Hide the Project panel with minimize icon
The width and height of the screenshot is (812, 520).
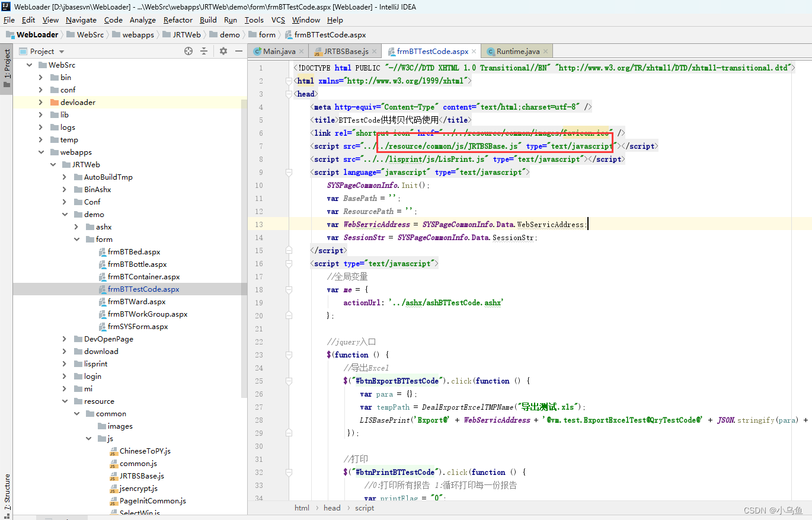(239, 51)
